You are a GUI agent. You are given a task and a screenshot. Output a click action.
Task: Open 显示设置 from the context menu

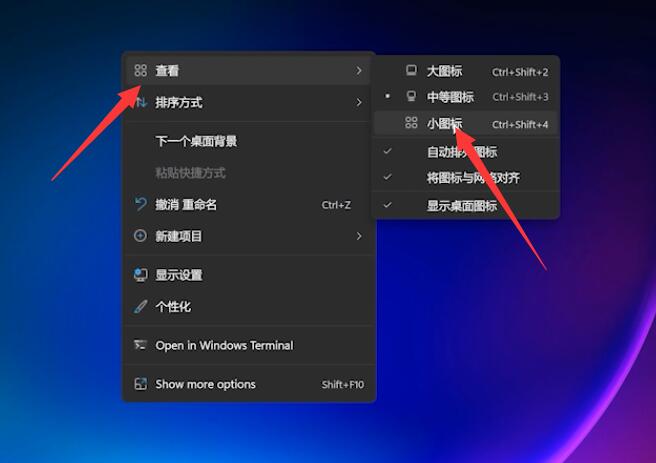pos(249,275)
